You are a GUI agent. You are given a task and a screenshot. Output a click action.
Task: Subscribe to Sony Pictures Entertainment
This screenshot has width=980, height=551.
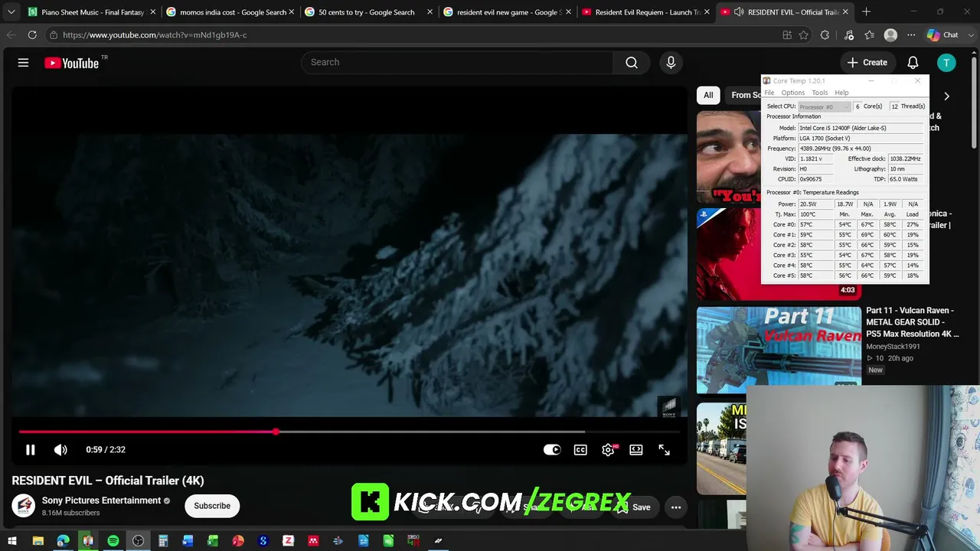[x=212, y=506]
